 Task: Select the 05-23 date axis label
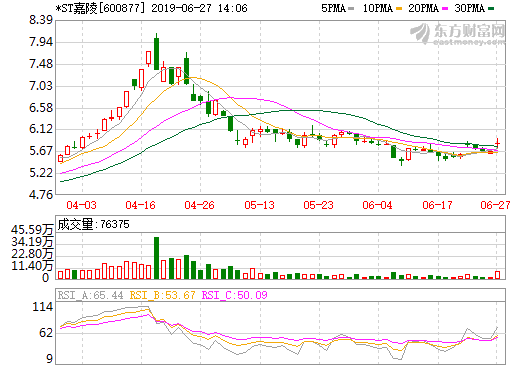pyautogui.click(x=318, y=205)
